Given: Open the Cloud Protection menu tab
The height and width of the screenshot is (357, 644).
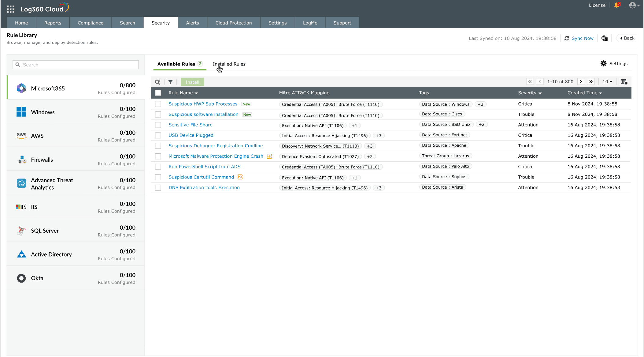Looking at the screenshot, I should [233, 23].
